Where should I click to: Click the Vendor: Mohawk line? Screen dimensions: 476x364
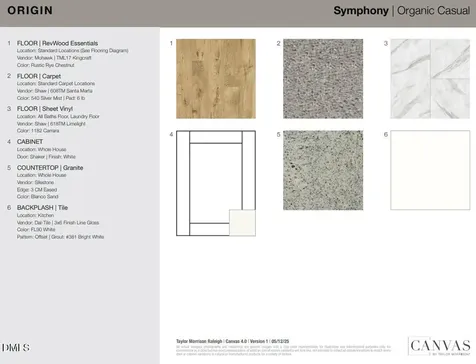[54, 58]
